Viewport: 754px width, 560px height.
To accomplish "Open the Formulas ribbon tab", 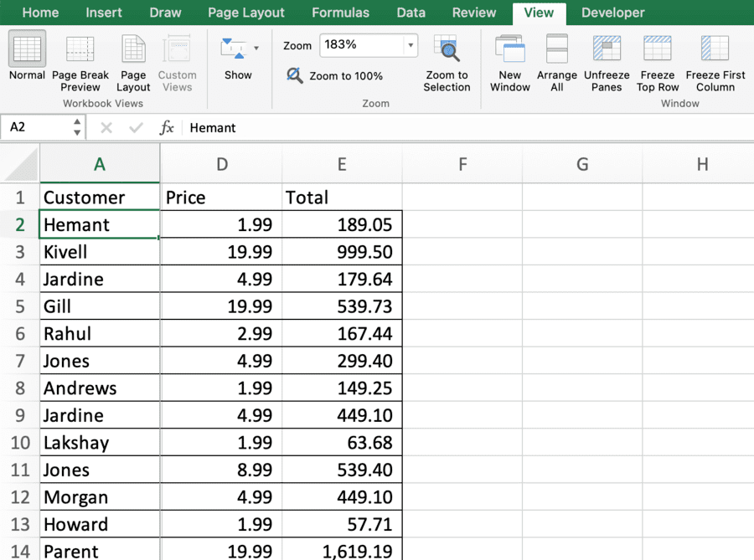I will pos(340,13).
